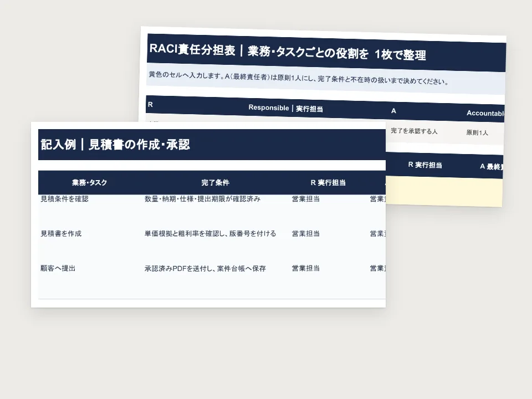The height and width of the screenshot is (399, 532).
Task: Select 営業担当 in the 顧客へ提出 row
Action: [x=306, y=268]
